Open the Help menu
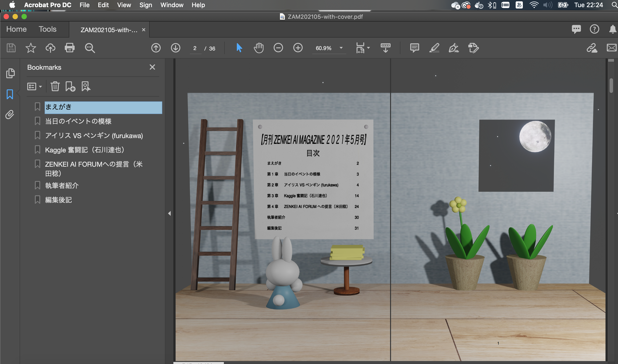Screen dimensions: 618x364 [x=198, y=5]
